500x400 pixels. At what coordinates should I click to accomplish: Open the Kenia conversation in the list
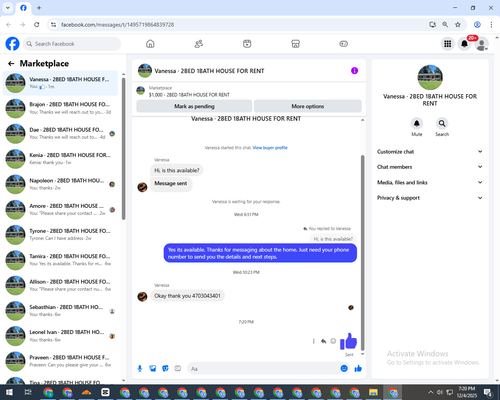(x=60, y=159)
